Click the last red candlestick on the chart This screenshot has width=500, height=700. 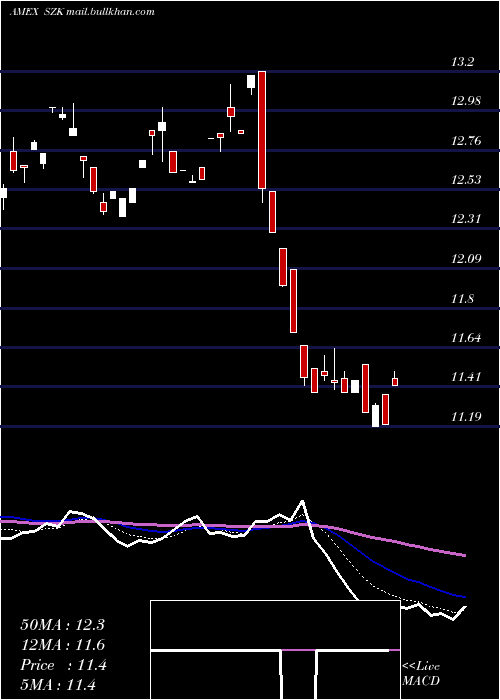(x=395, y=382)
